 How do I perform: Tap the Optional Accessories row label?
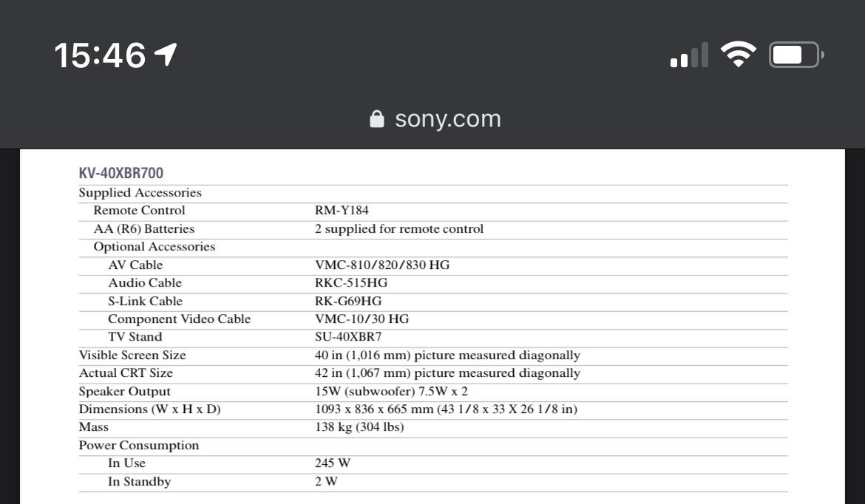click(x=154, y=247)
